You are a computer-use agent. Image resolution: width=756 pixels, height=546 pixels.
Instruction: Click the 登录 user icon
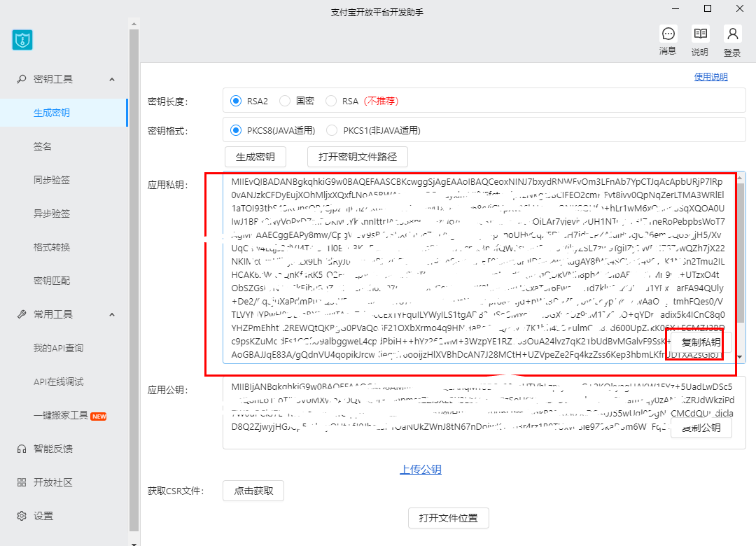click(732, 34)
